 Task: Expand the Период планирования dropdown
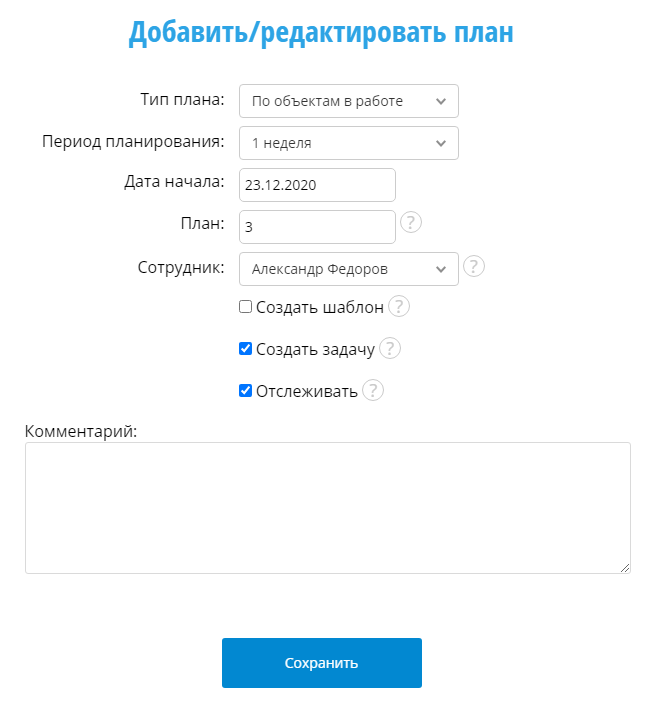coord(348,143)
